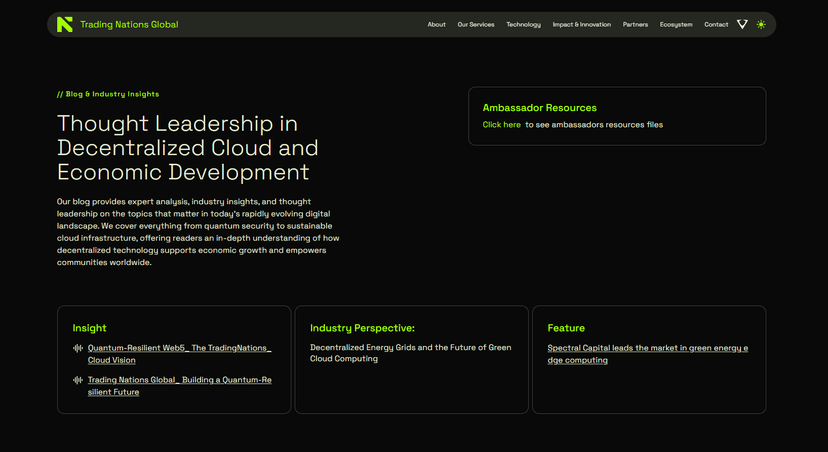
Task: Open Trading Nations Global Building a Quantum-Resilient Future
Action: 180,385
